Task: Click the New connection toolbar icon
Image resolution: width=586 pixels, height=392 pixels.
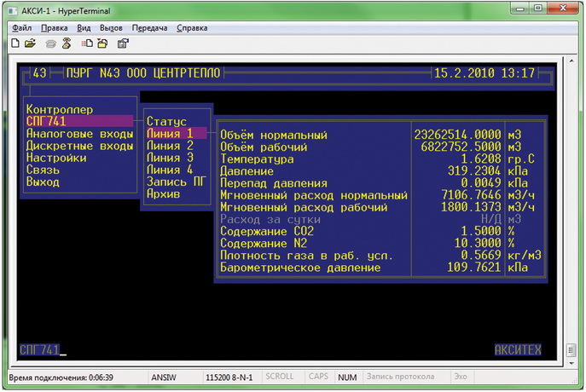Action: (15, 43)
